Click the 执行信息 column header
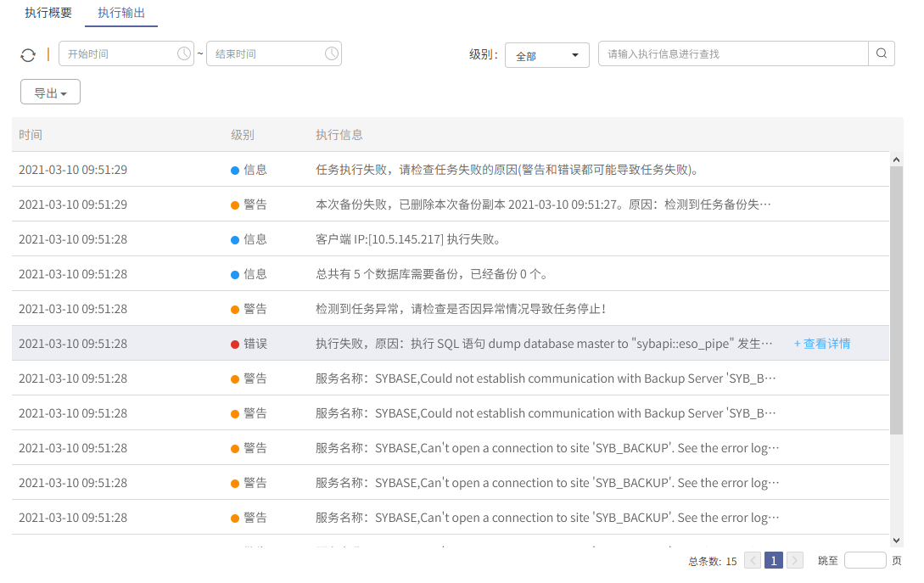Image resolution: width=924 pixels, height=583 pixels. tap(339, 135)
